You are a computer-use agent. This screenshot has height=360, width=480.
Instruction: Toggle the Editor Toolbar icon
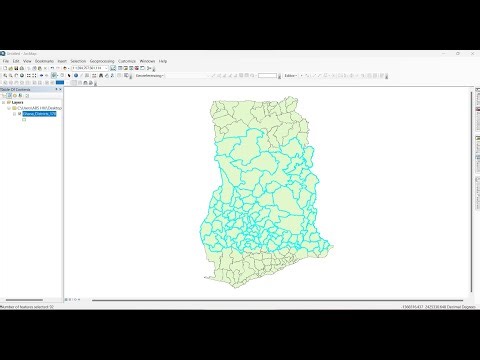113,68
